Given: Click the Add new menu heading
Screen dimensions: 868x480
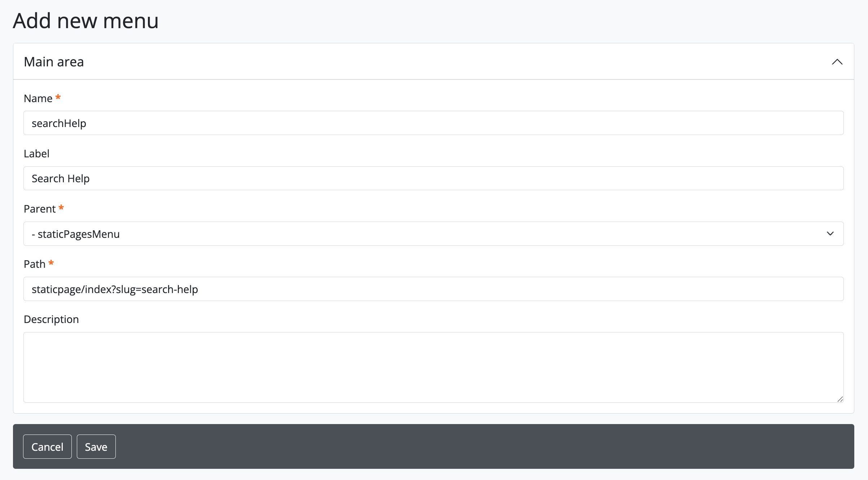Looking at the screenshot, I should (x=86, y=21).
